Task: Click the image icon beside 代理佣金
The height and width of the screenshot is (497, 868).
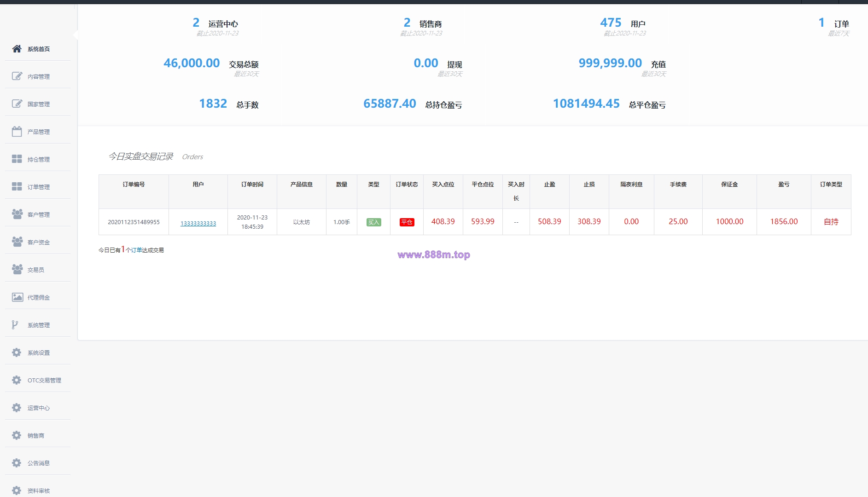Action: [17, 297]
